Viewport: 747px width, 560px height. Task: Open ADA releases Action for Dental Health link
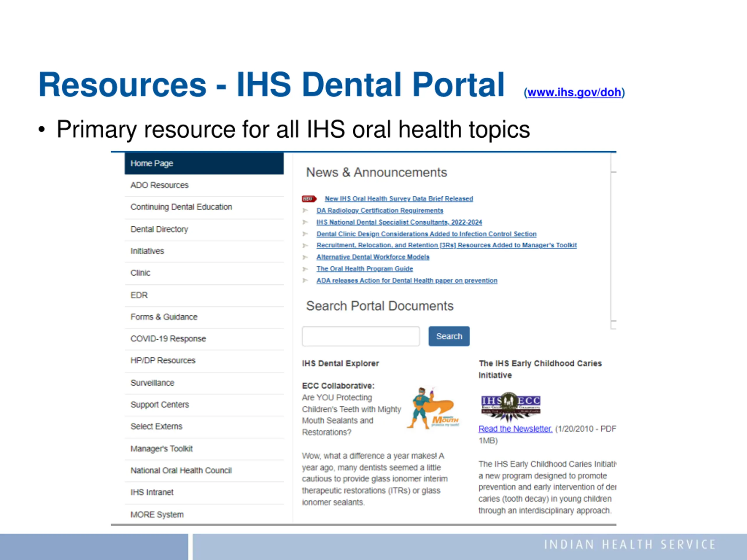point(407,281)
